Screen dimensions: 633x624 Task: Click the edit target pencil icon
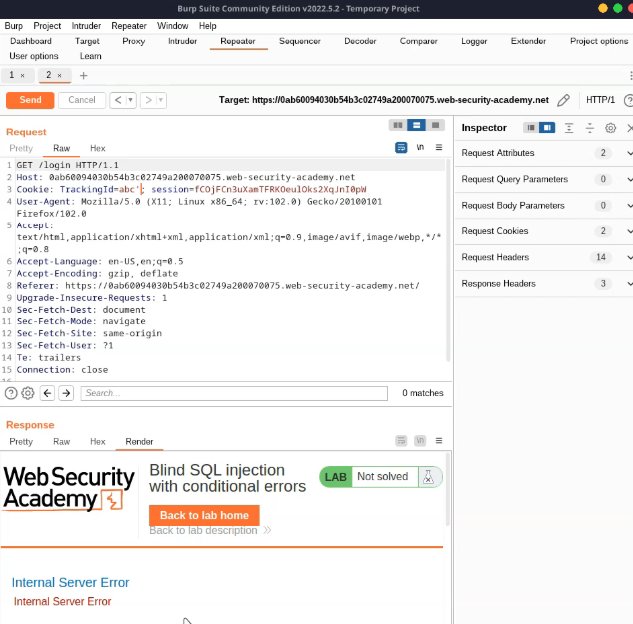[564, 100]
